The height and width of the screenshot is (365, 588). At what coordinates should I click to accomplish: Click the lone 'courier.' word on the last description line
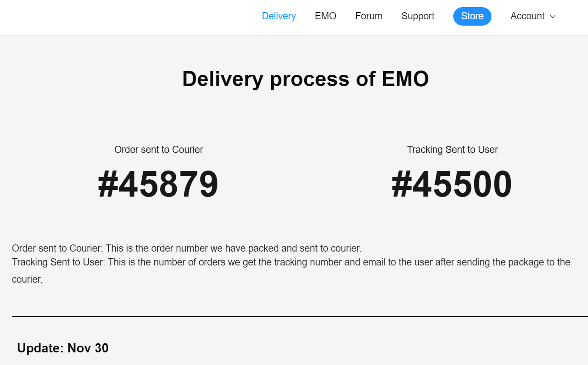tap(27, 279)
